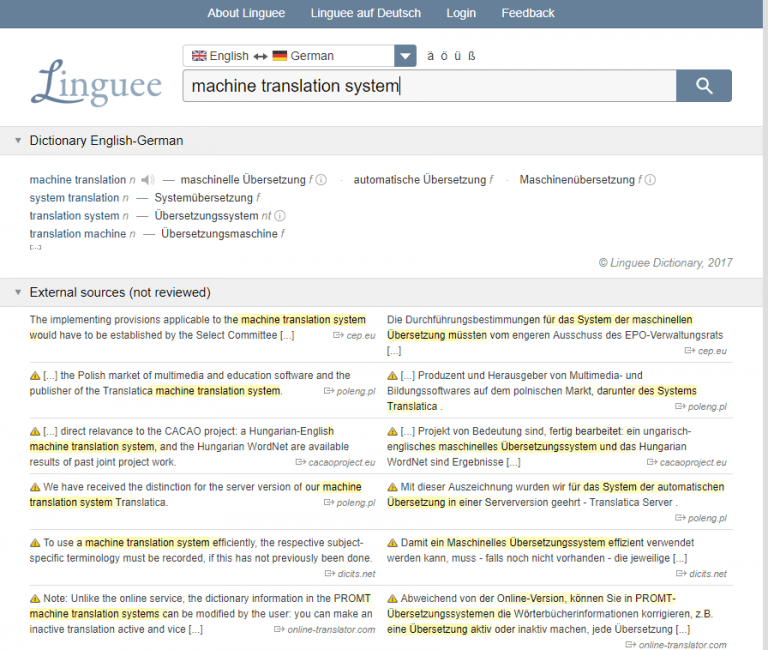Open the 'machine translation' dictionary entry

(x=78, y=180)
